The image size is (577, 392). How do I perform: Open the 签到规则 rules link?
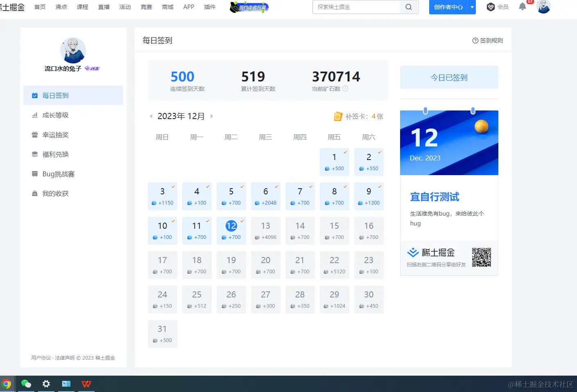click(487, 40)
